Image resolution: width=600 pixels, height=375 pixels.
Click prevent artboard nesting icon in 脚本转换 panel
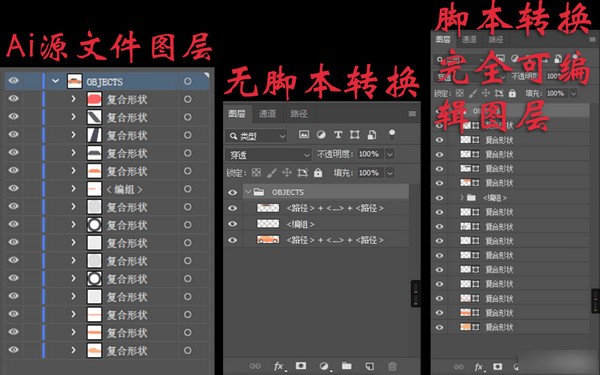[499, 93]
